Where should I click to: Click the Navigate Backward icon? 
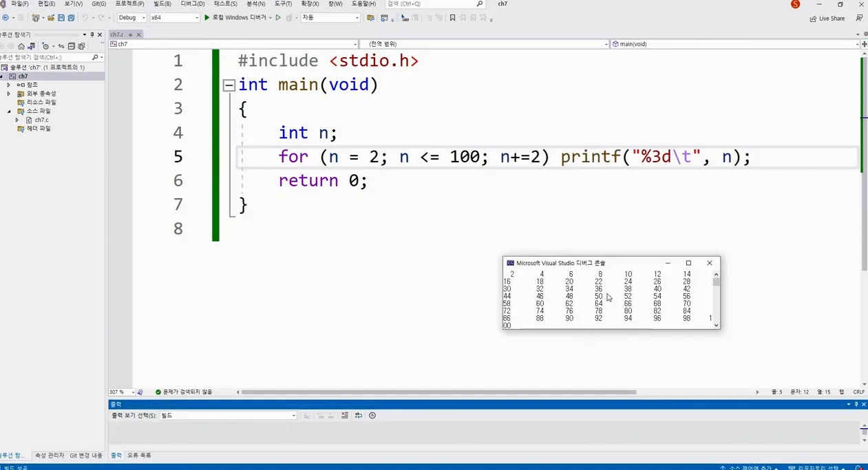6,18
